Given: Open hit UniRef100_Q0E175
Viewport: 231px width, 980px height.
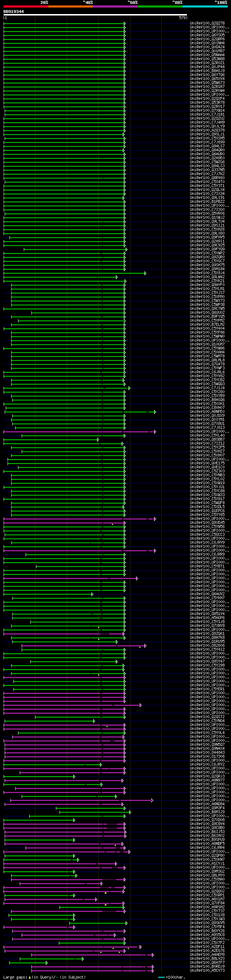Looking at the screenshot, I should point(208,463).
